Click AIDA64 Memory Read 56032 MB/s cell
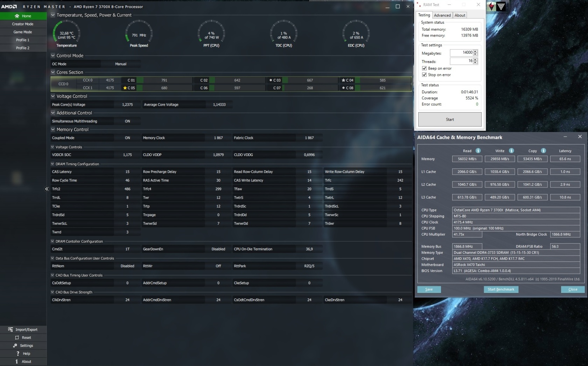This screenshot has height=366, width=588. coord(467,159)
